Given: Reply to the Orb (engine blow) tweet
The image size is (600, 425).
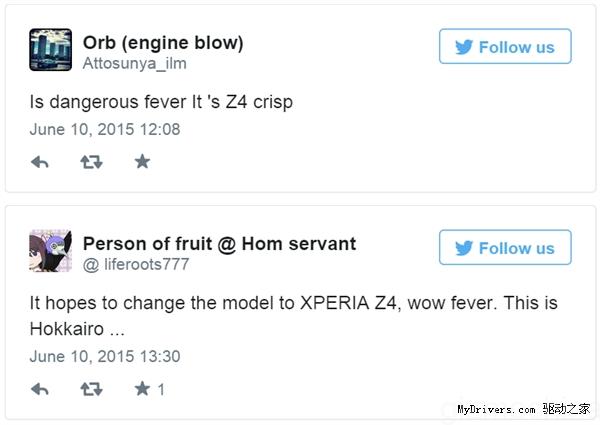Looking at the screenshot, I should 40,161.
